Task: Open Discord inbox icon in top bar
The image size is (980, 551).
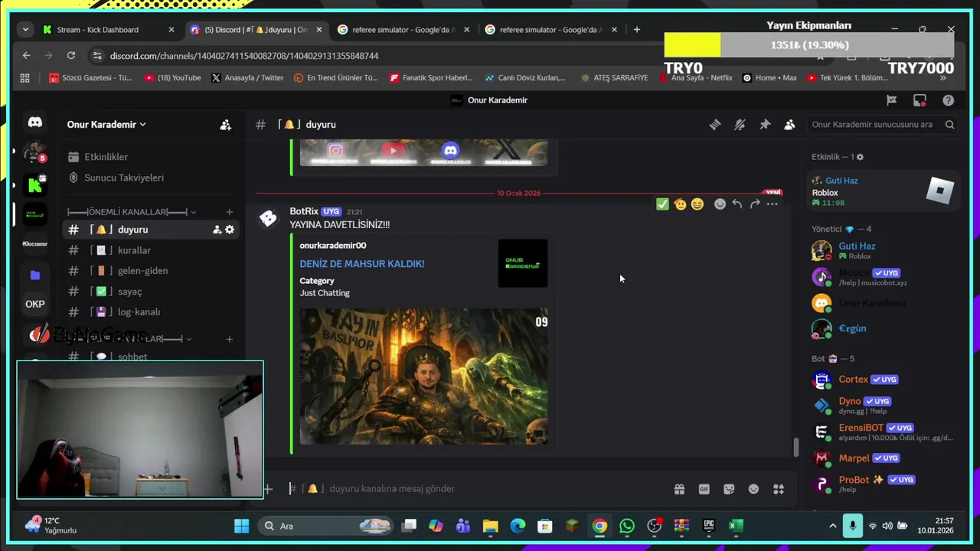Action: [920, 100]
